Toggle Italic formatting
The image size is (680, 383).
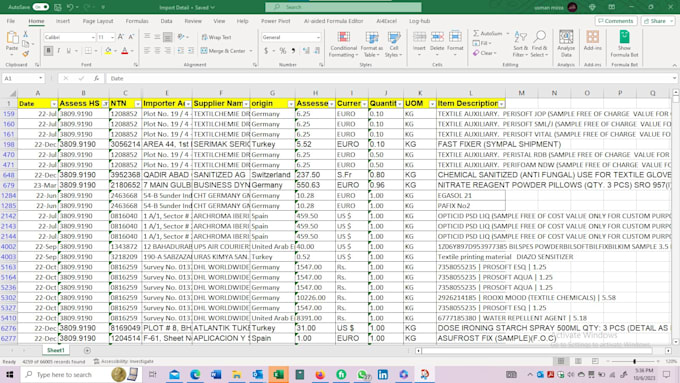pyautogui.click(x=59, y=51)
